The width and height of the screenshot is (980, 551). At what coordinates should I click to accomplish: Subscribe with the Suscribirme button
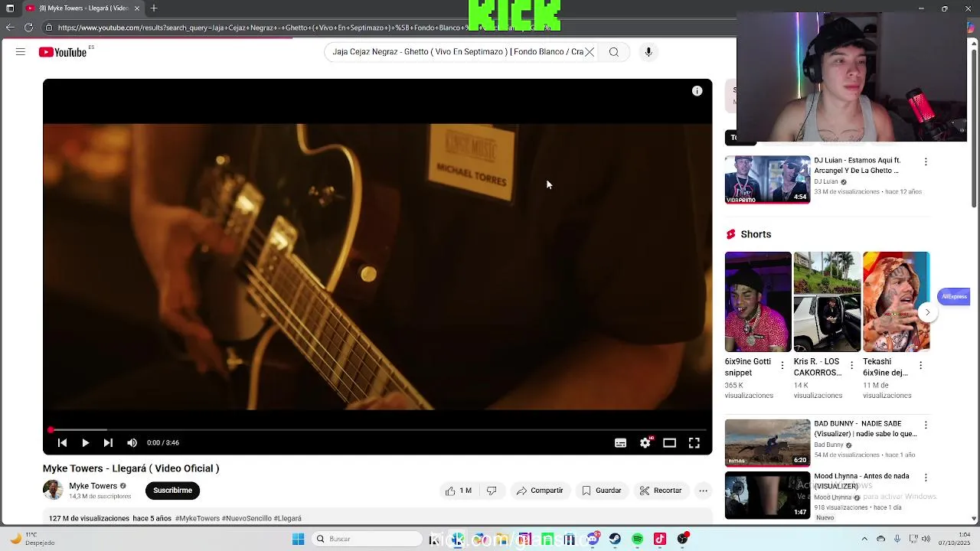point(172,491)
